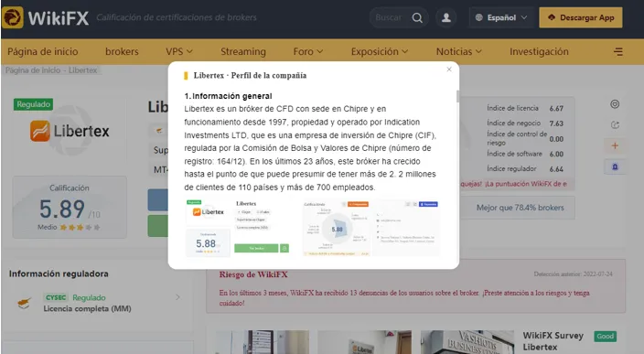The width and height of the screenshot is (644, 354).
Task: Click the globe icon beside Español
Action: (x=479, y=17)
